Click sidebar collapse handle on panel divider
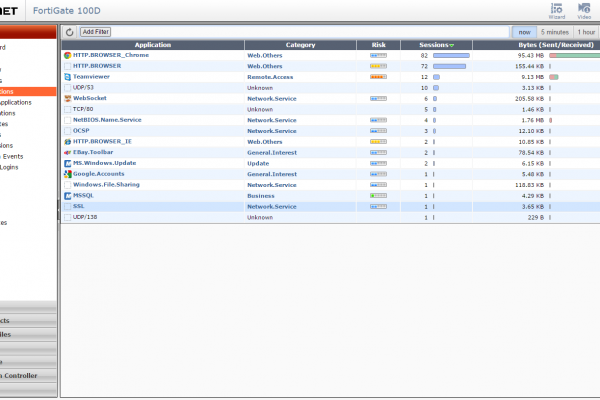Screen dimensions: 600x400 pos(59,210)
